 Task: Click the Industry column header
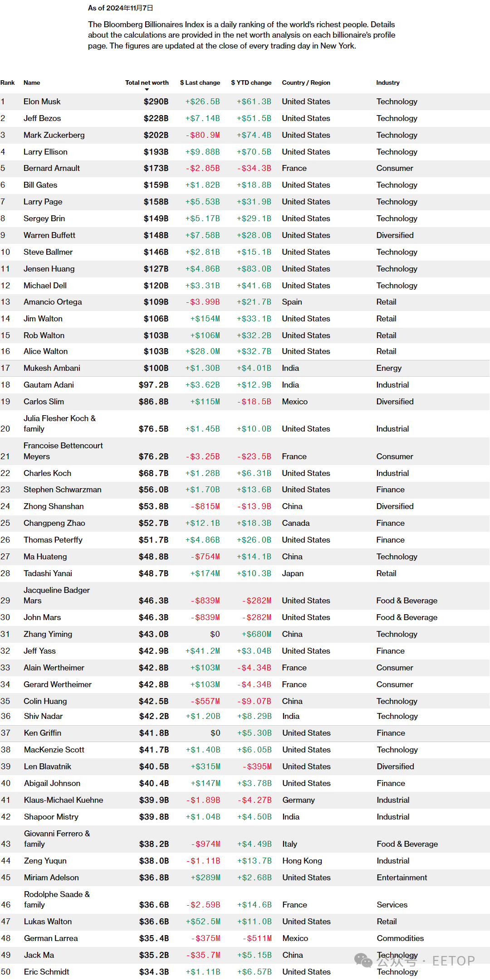388,82
